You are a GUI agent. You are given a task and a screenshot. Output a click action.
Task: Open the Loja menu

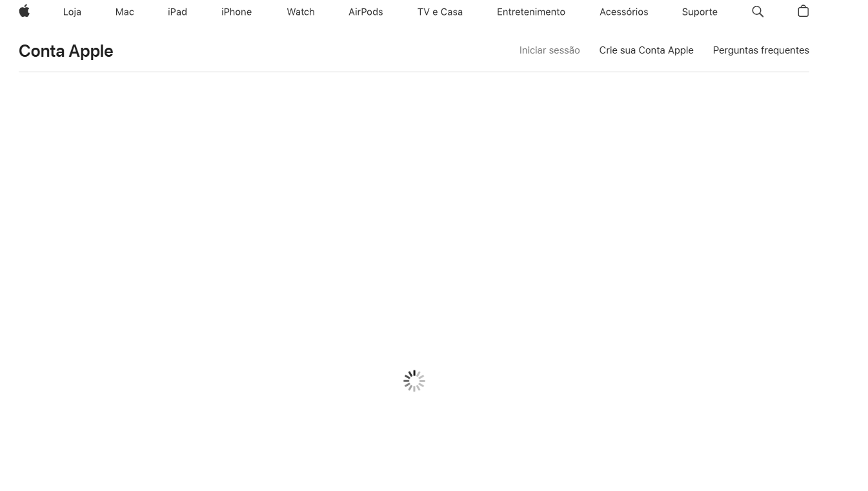tap(72, 12)
